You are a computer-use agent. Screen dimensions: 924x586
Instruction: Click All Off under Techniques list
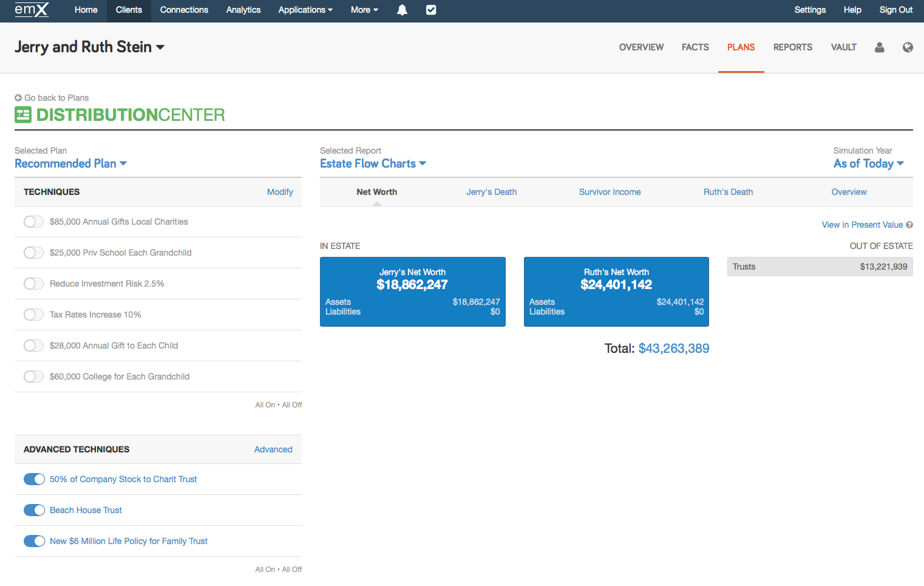pyautogui.click(x=292, y=405)
